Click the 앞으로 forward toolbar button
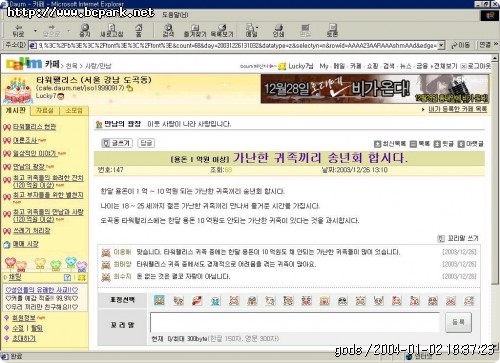This screenshot has width=500, height=363. tap(51, 30)
